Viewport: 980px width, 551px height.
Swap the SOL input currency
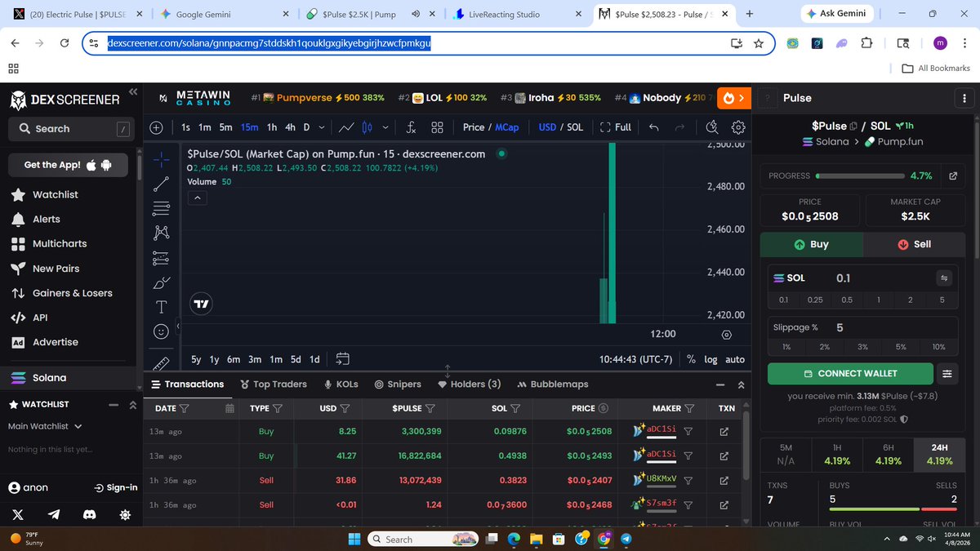945,278
